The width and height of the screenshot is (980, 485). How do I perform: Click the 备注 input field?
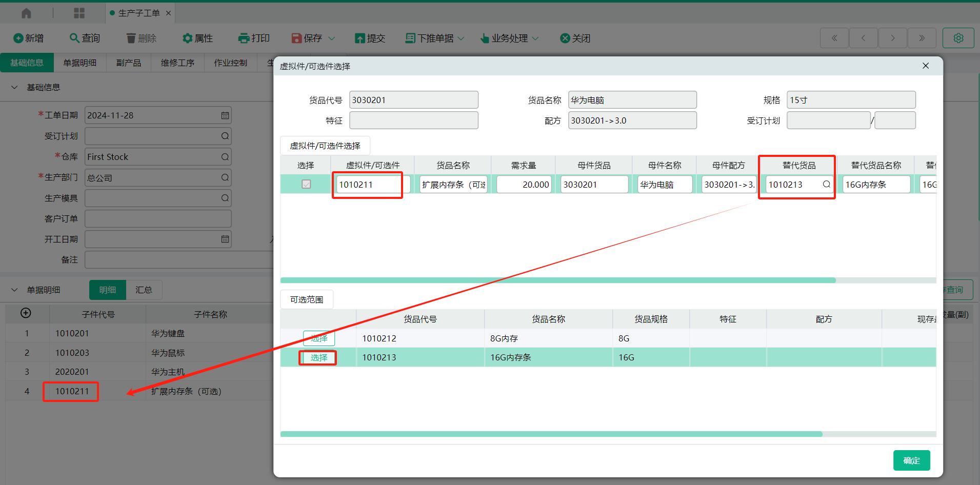(179, 259)
